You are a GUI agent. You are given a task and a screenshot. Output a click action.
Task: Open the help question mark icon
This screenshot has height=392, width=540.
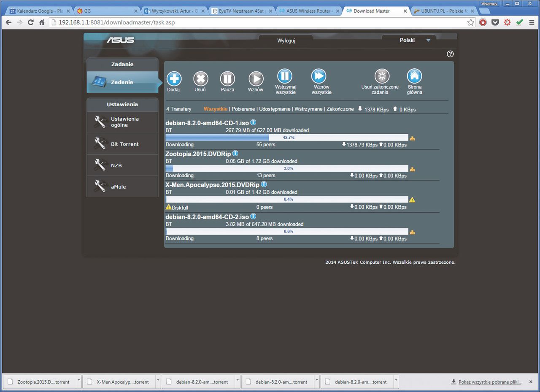450,54
